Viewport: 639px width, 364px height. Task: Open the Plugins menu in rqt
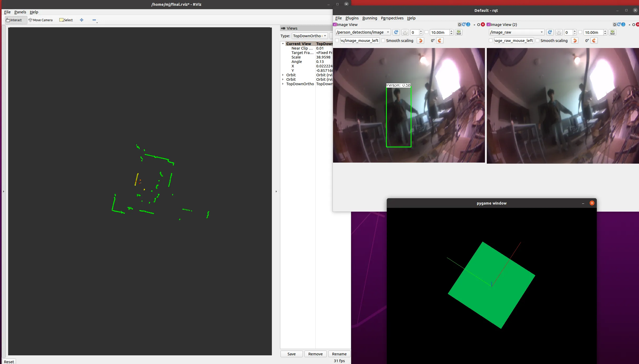tap(352, 18)
